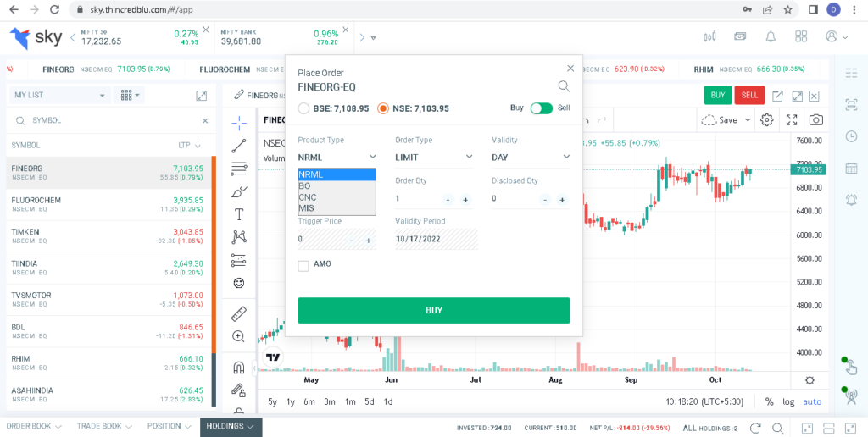Image resolution: width=868 pixels, height=437 pixels.
Task: Select the trend line drawing tool
Action: [x=239, y=146]
